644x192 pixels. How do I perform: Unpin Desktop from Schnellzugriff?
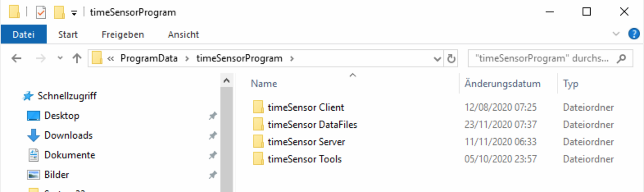[213, 116]
